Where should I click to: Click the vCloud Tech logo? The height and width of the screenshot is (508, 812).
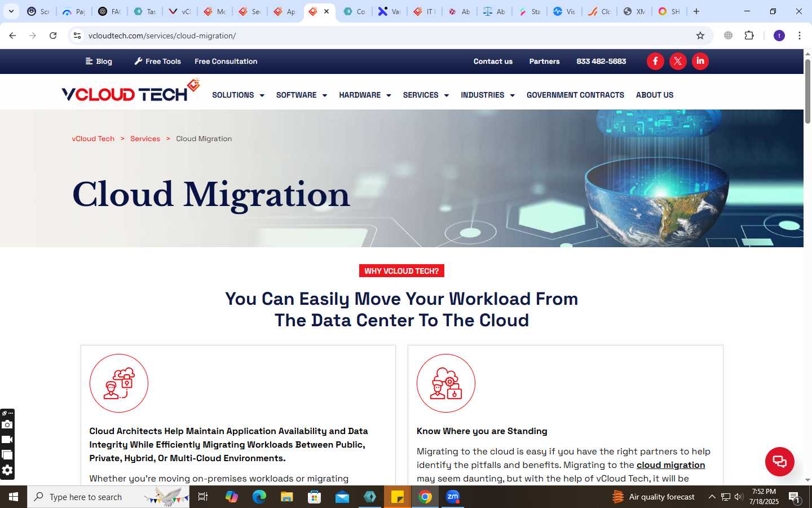(131, 91)
